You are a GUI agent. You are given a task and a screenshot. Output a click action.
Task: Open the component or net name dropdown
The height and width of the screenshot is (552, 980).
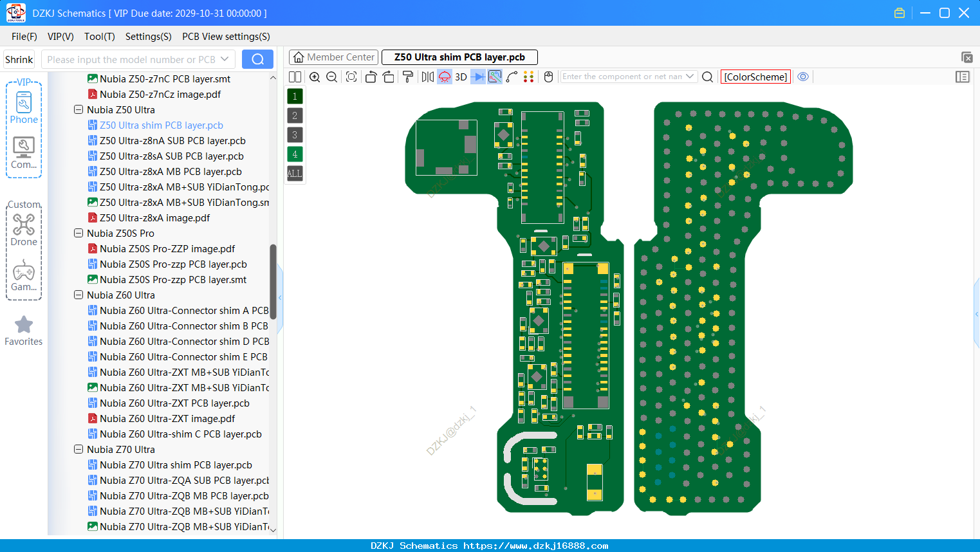690,77
